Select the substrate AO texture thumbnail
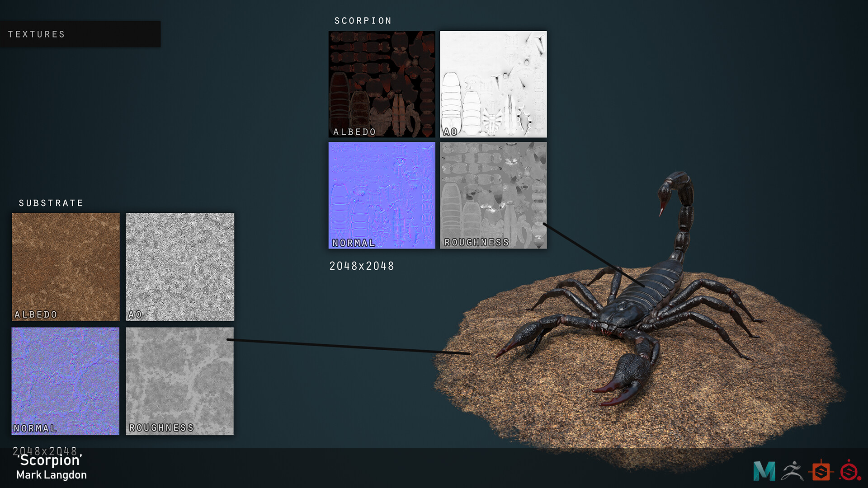 pos(180,267)
